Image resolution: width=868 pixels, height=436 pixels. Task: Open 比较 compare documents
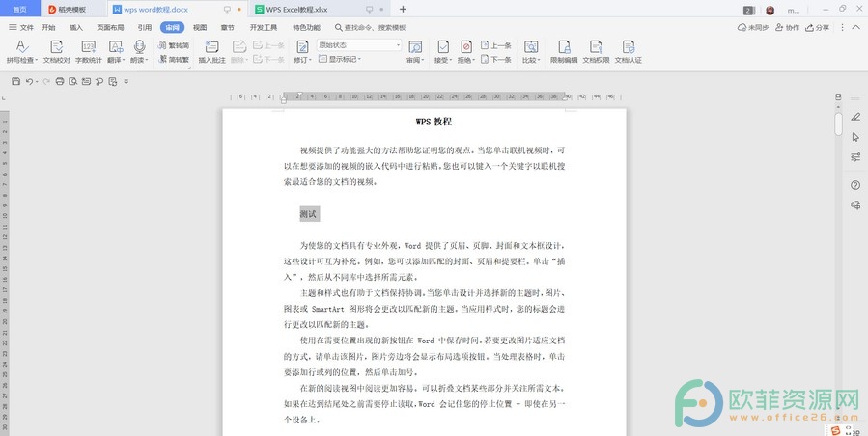coord(530,52)
